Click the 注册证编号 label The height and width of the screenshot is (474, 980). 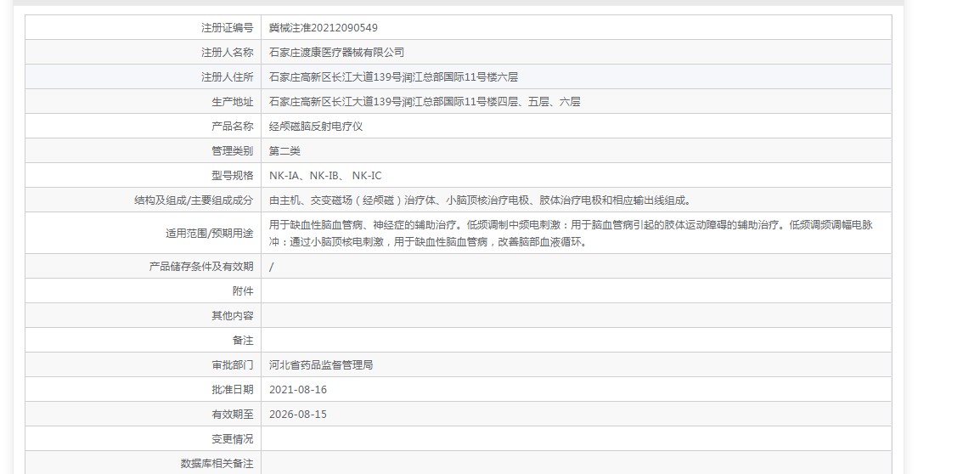click(x=228, y=27)
